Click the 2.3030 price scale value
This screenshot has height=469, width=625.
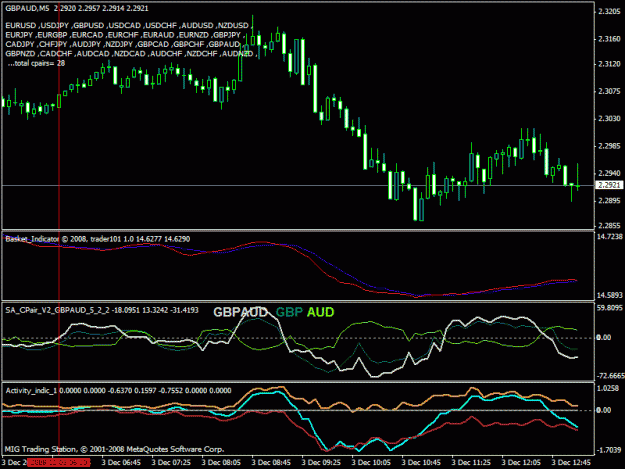609,118
